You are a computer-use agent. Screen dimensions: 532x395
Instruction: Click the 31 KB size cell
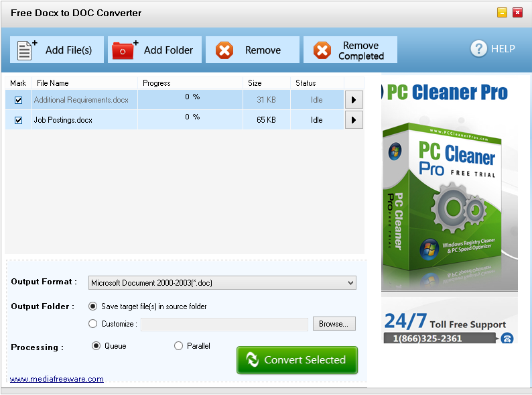click(267, 100)
